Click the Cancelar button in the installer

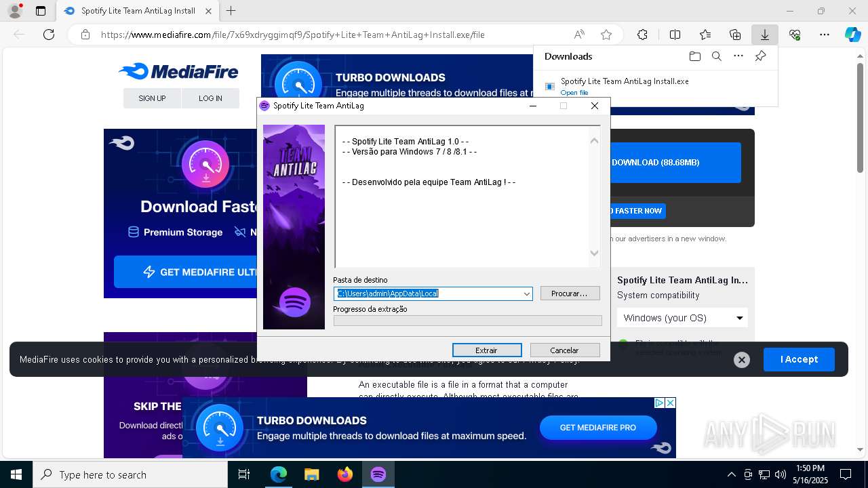point(565,350)
